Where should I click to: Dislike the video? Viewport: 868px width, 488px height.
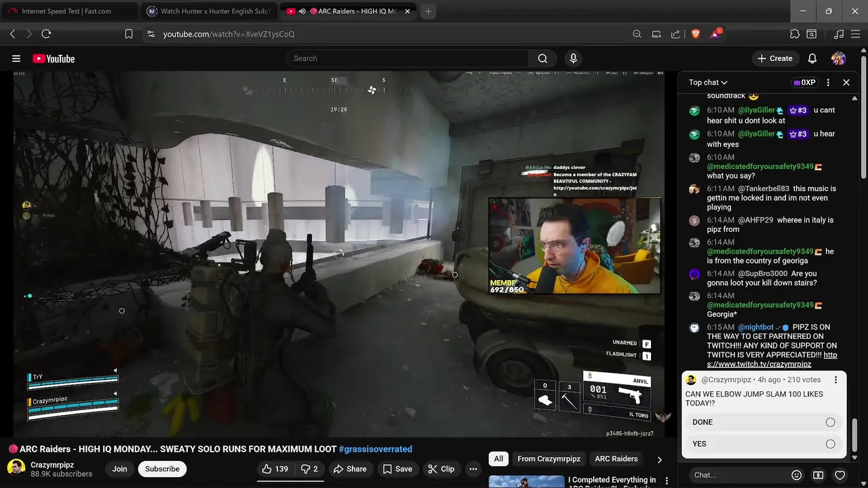309,469
